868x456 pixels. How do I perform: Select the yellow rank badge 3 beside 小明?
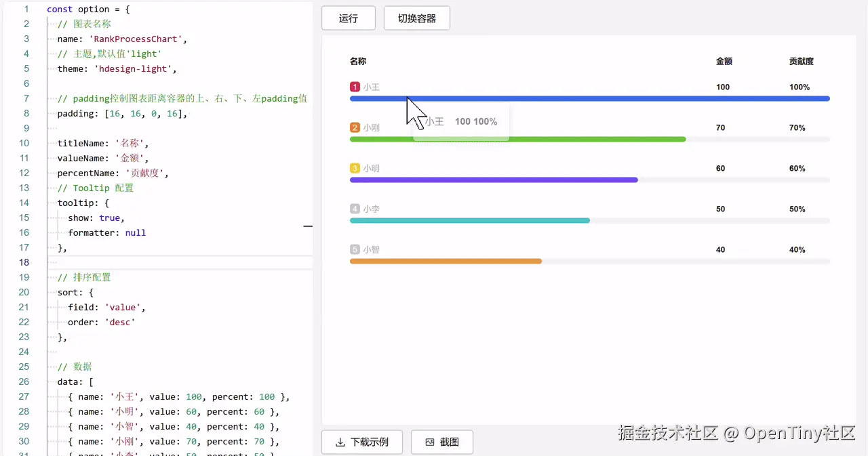tap(354, 168)
